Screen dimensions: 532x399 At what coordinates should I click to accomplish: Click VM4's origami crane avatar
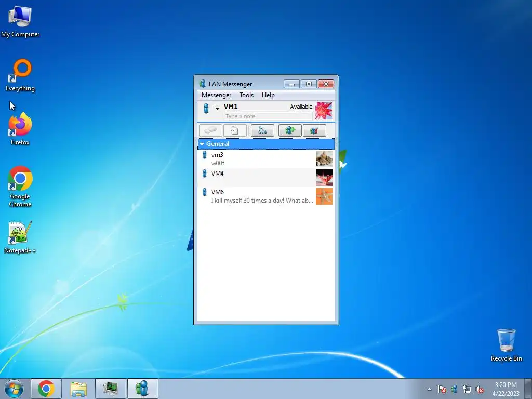pos(324,178)
